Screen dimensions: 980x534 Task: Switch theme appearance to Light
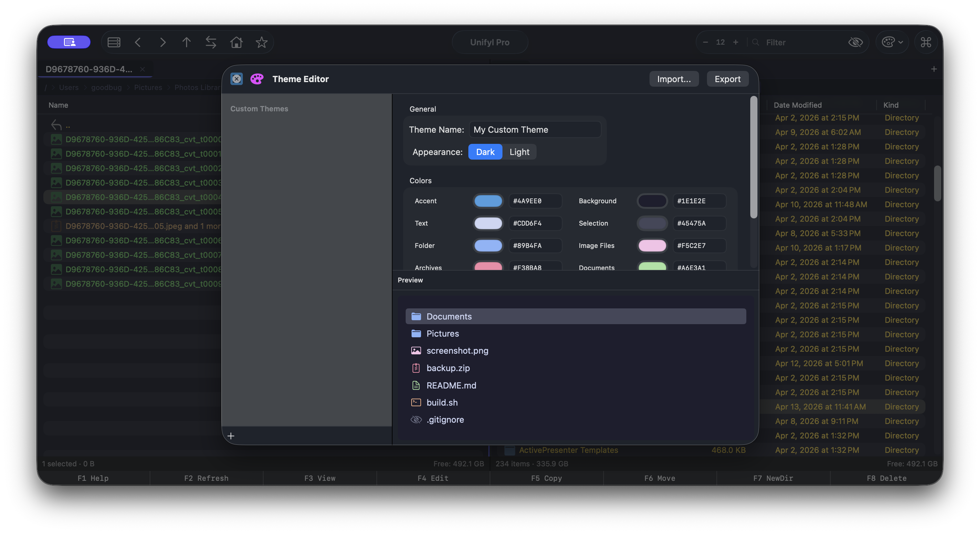coord(519,151)
